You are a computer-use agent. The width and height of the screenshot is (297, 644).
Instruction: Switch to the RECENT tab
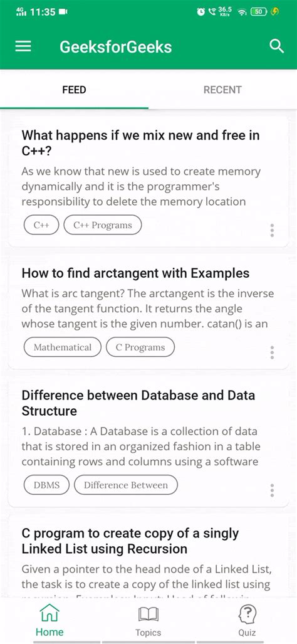[222, 90]
